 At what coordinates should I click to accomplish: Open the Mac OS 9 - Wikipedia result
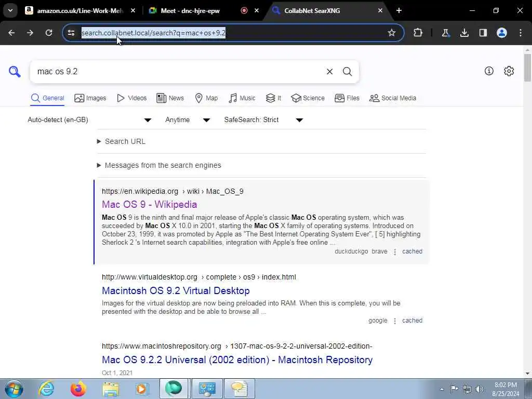coord(149,205)
